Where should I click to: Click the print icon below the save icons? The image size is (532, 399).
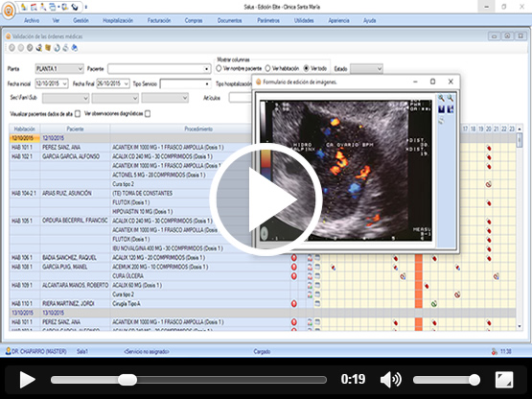(x=441, y=120)
